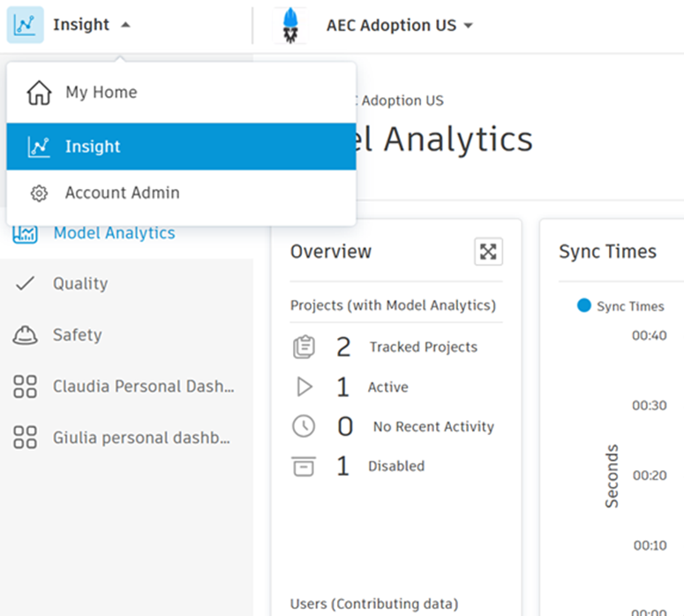Screen dimensions: 684x616
Task: Click the gear icon beside Account Admin
Action: (39, 193)
